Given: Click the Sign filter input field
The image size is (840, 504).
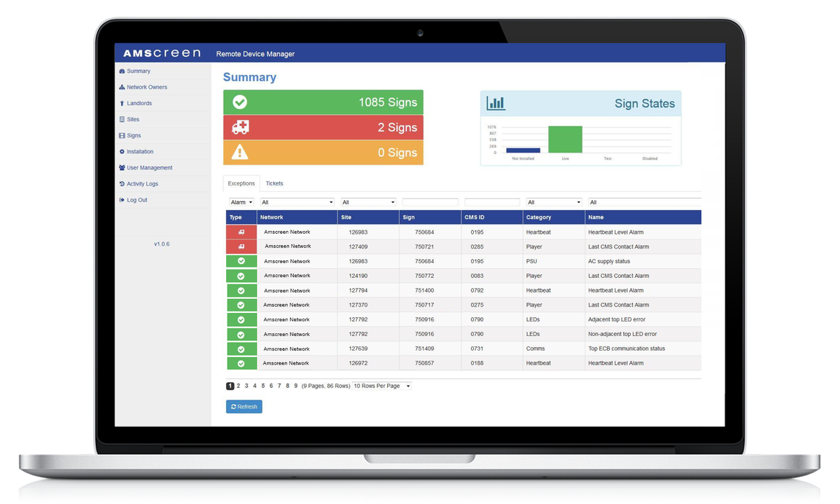Looking at the screenshot, I should [430, 202].
